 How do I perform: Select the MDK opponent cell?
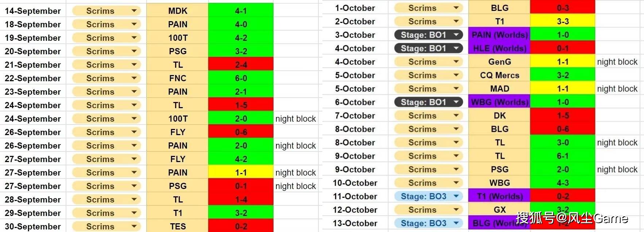click(178, 11)
